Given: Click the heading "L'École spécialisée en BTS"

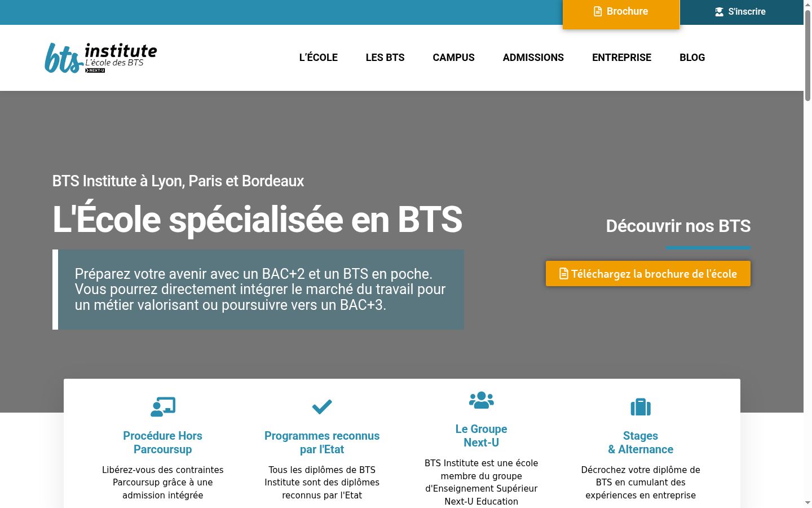Looking at the screenshot, I should click(x=258, y=220).
